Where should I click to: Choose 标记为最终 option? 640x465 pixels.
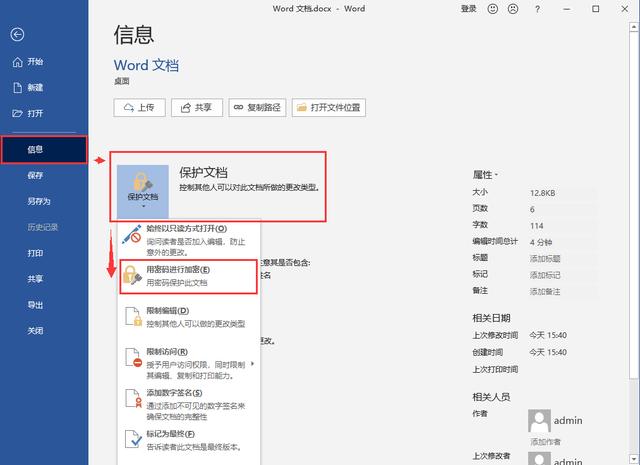[x=189, y=440]
